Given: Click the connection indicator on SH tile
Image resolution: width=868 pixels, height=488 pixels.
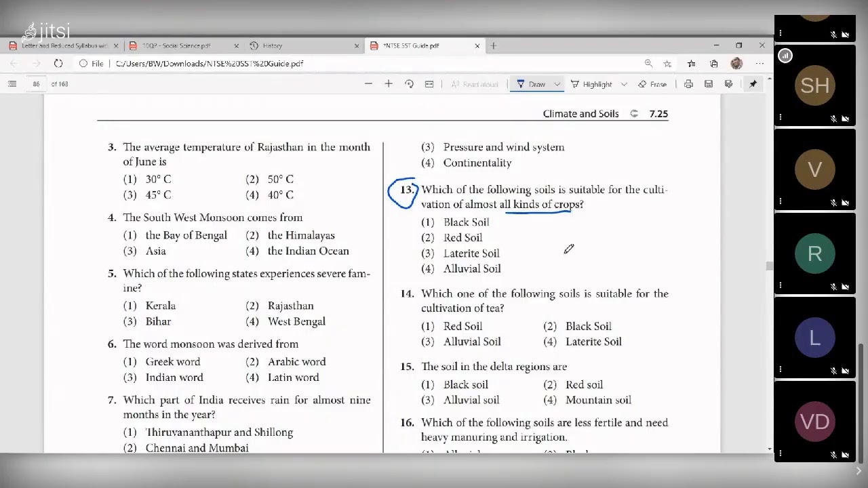Looking at the screenshot, I should click(785, 56).
